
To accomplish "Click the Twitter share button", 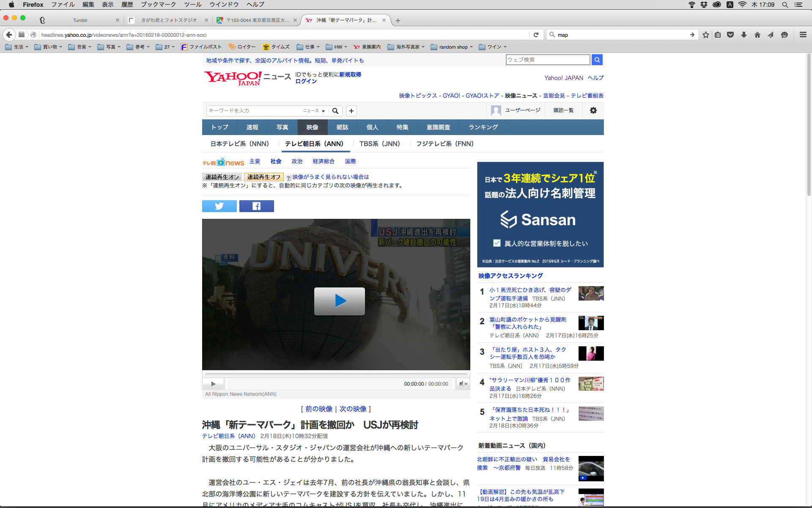I will coord(219,206).
